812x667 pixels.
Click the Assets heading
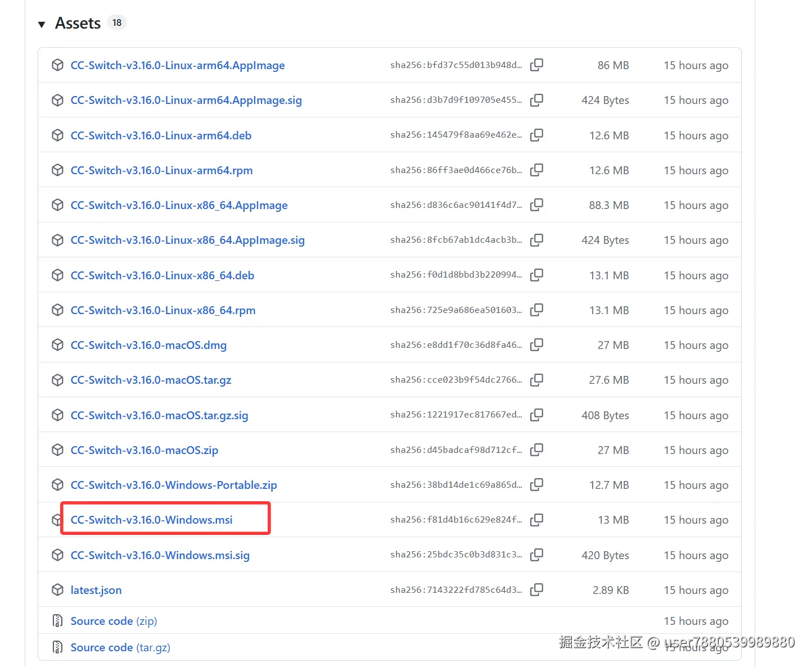point(78,23)
